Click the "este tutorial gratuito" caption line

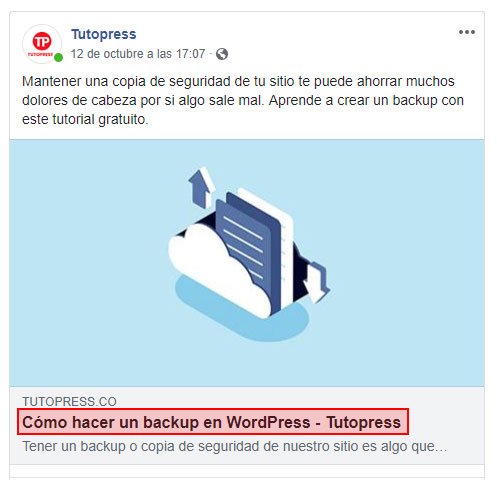click(85, 119)
